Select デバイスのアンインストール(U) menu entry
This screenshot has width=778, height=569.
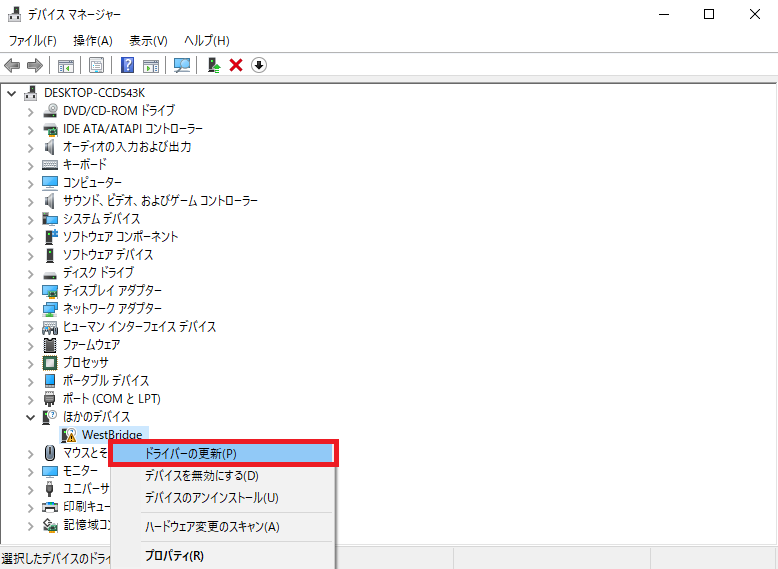pos(211,498)
